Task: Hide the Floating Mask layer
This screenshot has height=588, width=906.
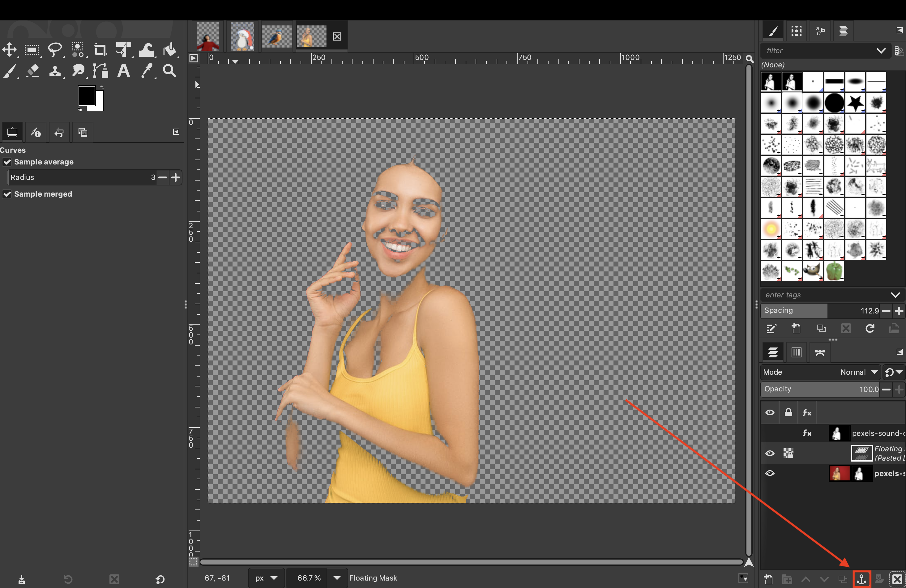Action: click(770, 453)
